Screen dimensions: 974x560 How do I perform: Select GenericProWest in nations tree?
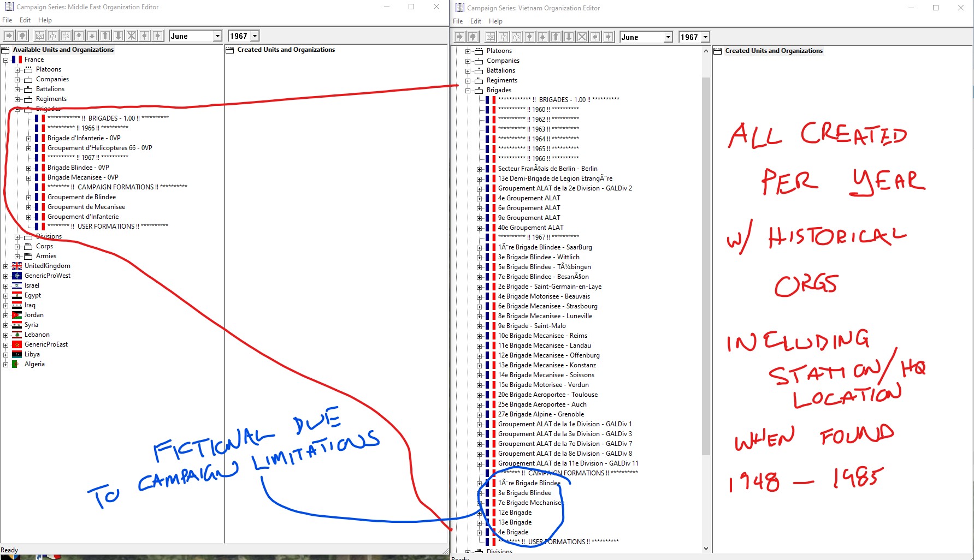pyautogui.click(x=48, y=276)
